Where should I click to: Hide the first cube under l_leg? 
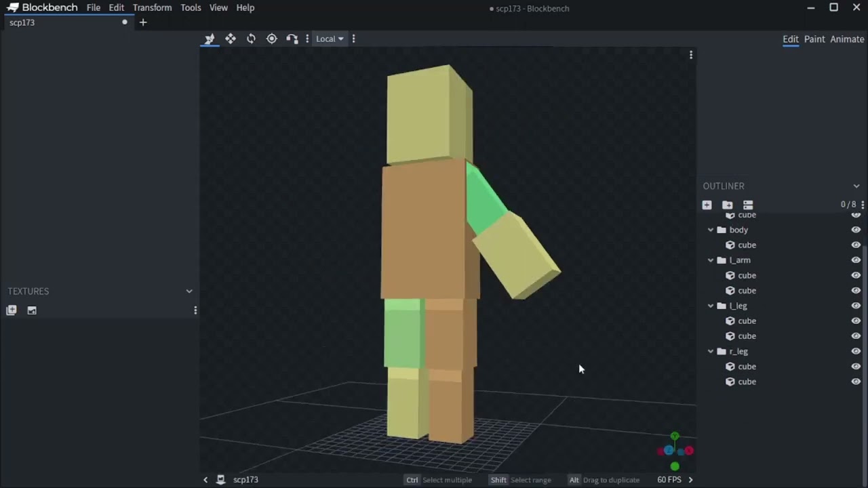point(856,321)
